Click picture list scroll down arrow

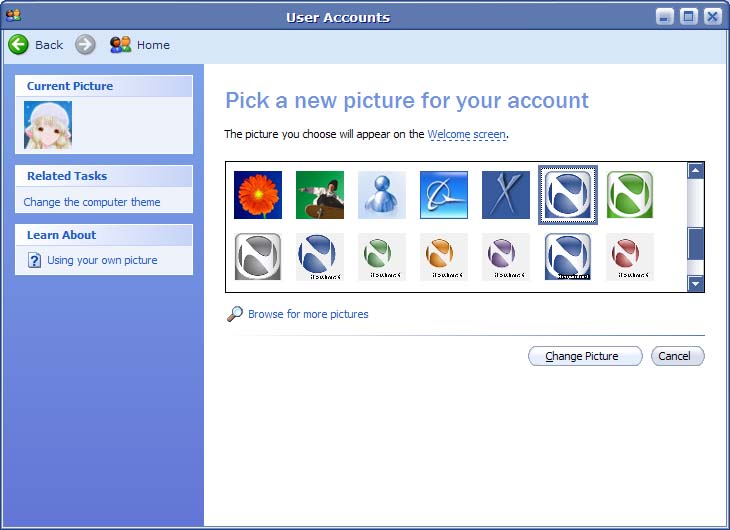pos(696,283)
